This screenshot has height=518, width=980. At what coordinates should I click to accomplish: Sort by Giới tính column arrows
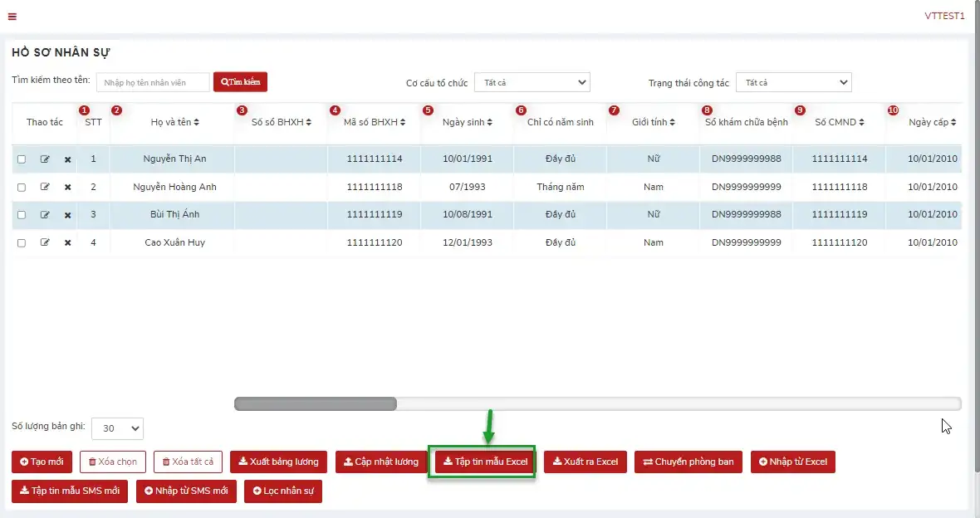(672, 123)
